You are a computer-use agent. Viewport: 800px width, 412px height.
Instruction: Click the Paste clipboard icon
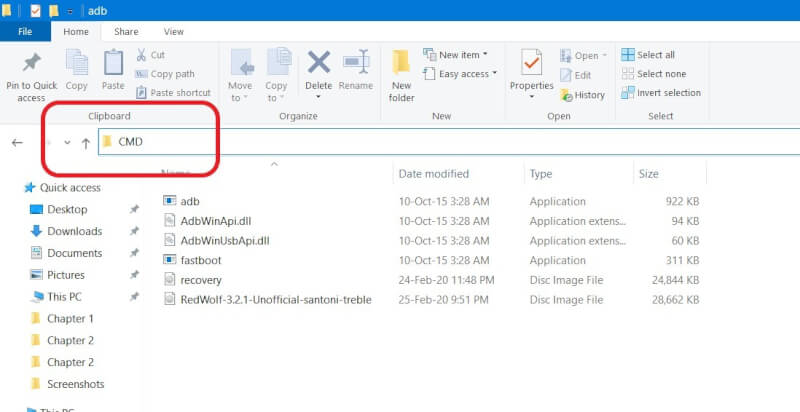(113, 63)
